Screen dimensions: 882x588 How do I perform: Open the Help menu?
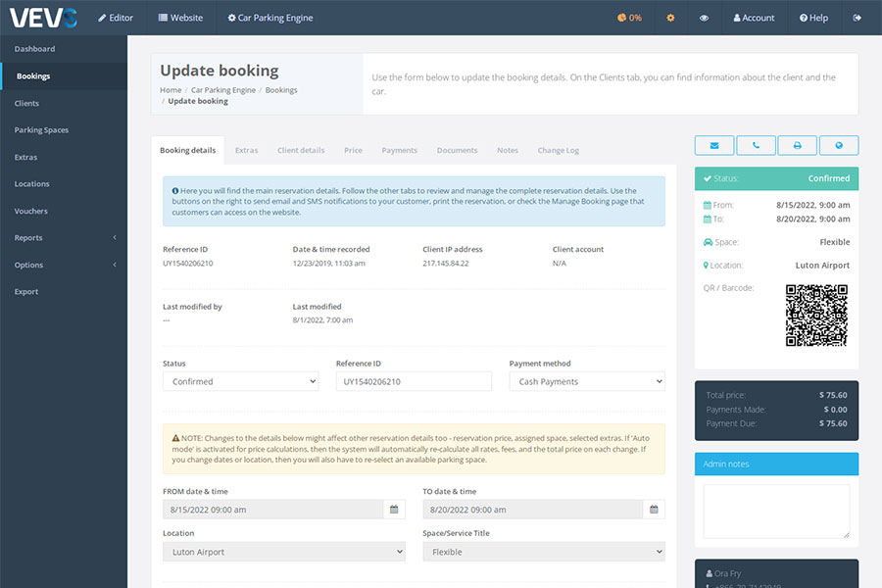coord(813,18)
